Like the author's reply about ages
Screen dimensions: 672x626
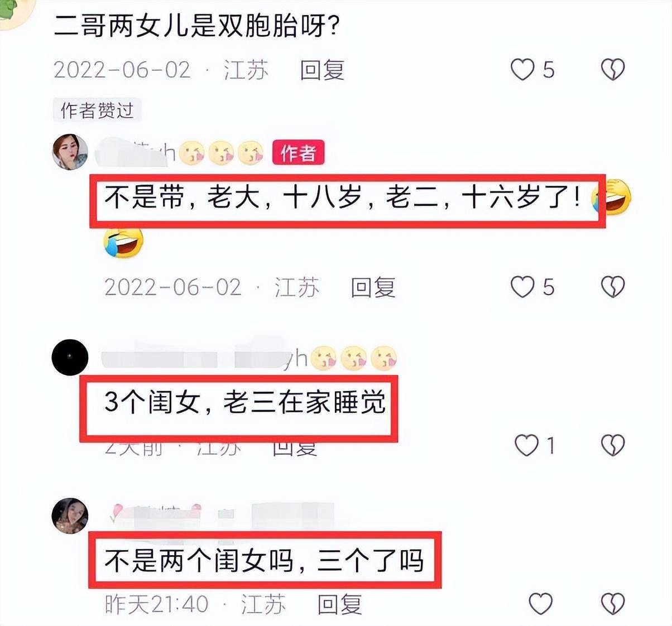click(x=523, y=287)
